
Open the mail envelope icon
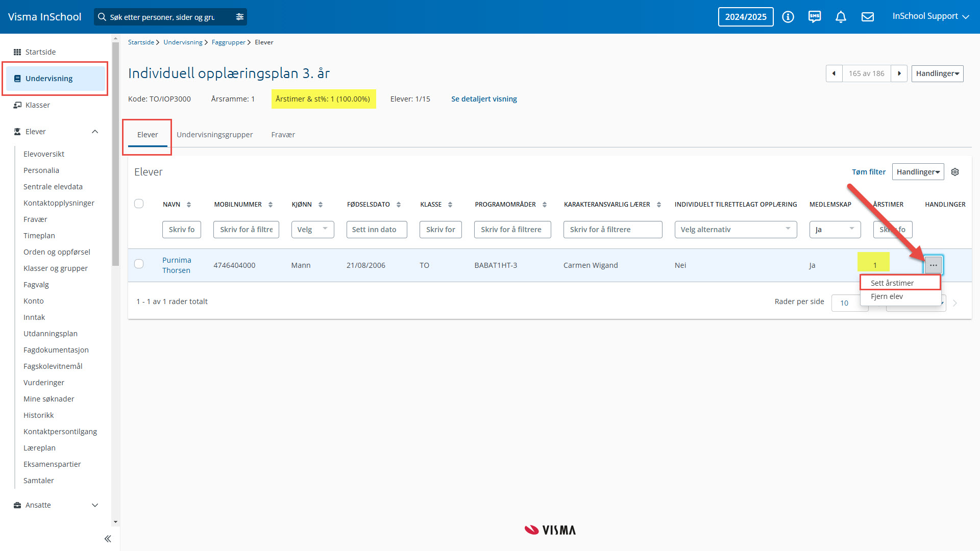pyautogui.click(x=867, y=17)
